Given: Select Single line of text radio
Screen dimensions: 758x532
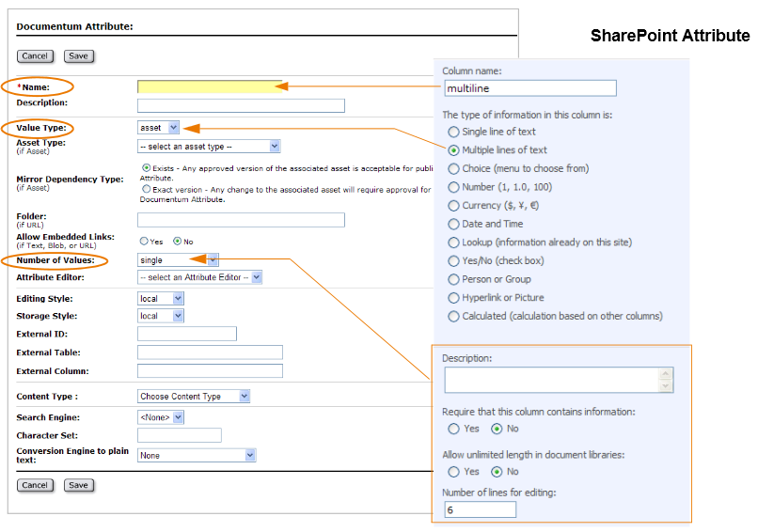Looking at the screenshot, I should pyautogui.click(x=453, y=132).
